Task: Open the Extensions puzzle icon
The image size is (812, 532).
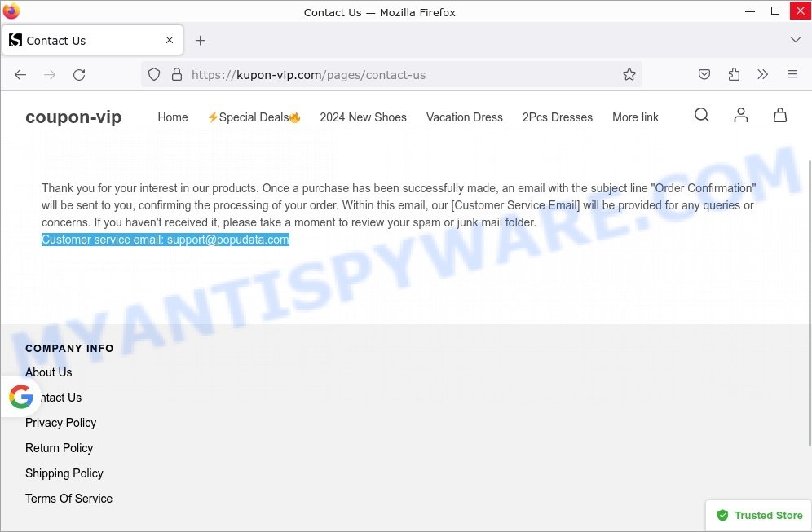Action: coord(734,74)
